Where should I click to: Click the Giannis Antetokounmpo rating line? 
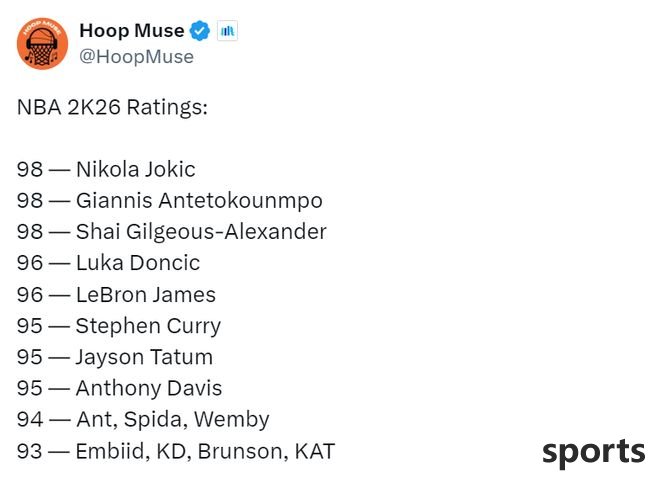pos(170,200)
